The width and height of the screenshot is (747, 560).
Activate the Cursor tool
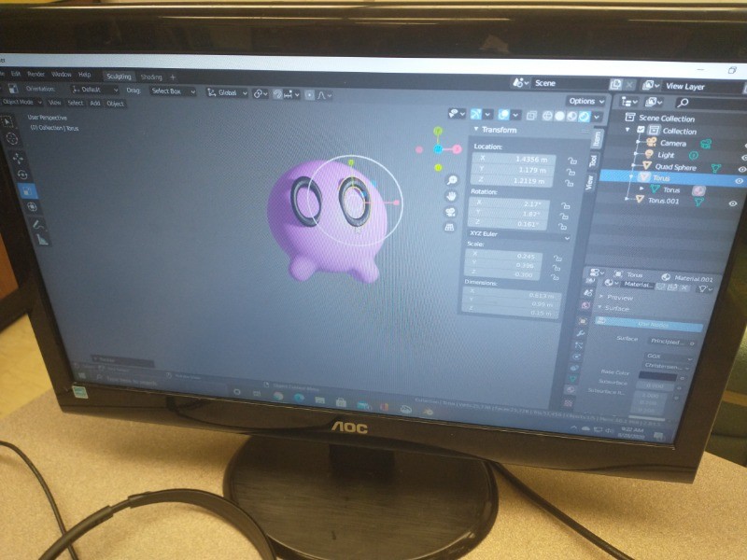pos(12,139)
